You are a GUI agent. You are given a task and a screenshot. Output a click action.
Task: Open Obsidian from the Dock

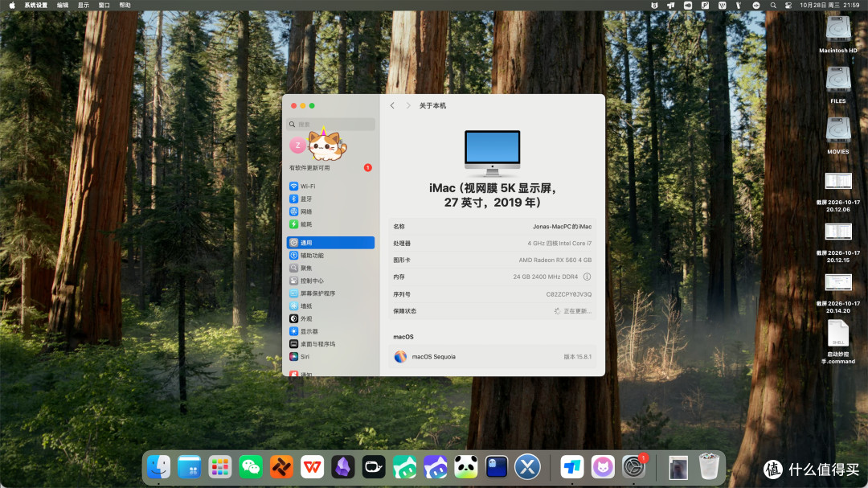pos(342,467)
